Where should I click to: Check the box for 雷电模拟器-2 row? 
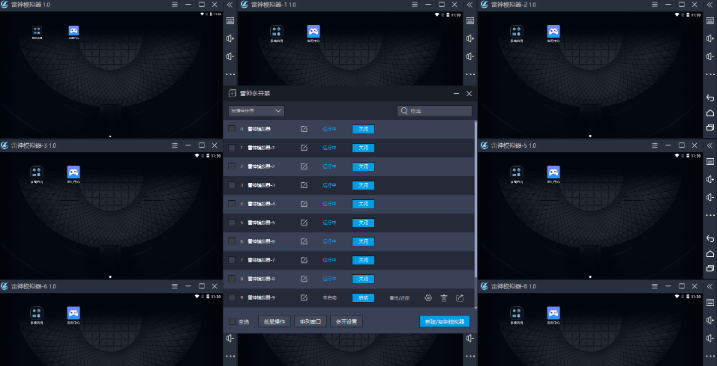point(232,167)
